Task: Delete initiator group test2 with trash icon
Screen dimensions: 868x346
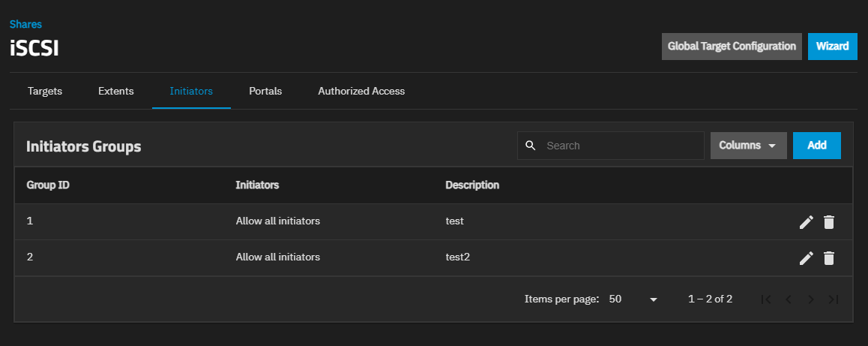Action: 828,258
